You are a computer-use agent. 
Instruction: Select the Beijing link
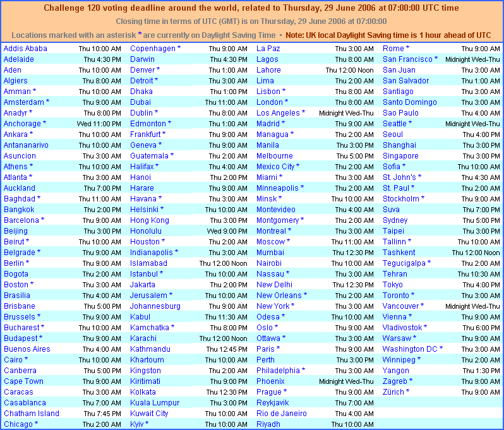(16, 231)
